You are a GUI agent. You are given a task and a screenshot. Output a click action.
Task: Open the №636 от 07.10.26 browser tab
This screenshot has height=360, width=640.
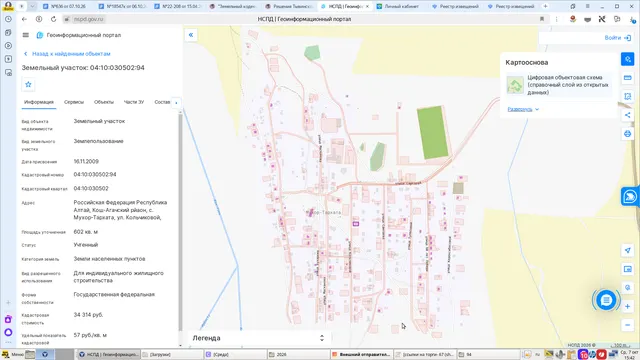click(66, 6)
